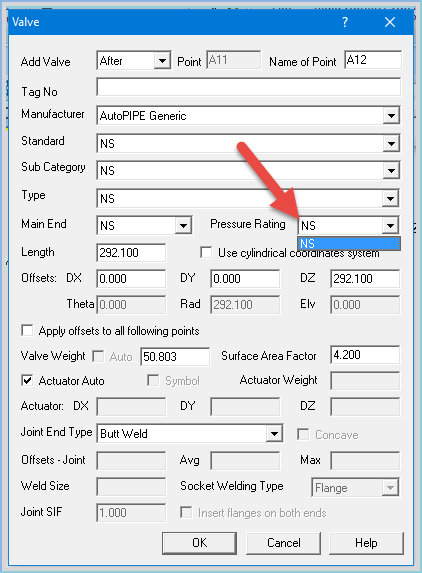422x573 pixels.
Task: Click the OK button
Action: 199,543
